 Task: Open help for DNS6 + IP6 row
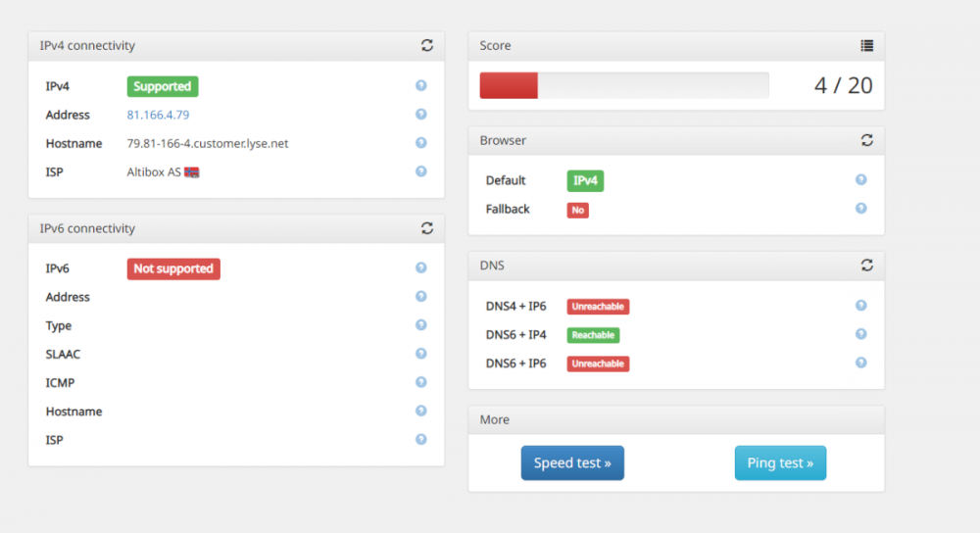point(860,363)
